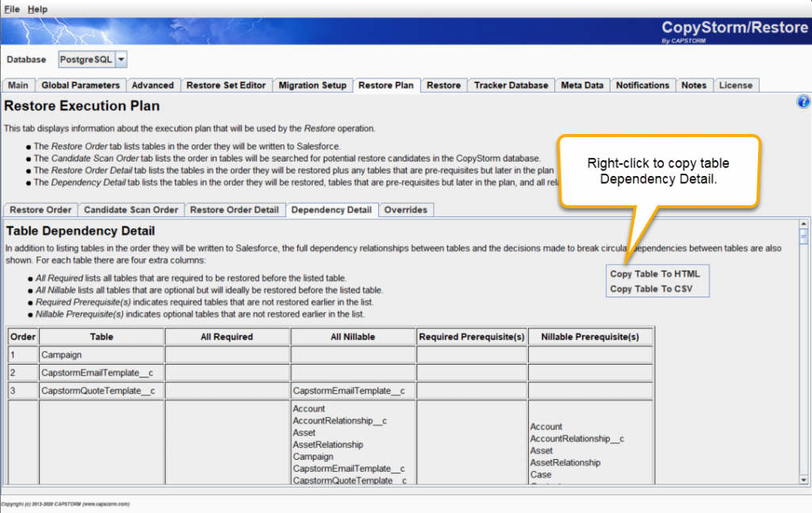Click CapstormEmailTemplate__c in row 3 All Nillable
Viewport: 812px width, 513px height.
point(353,390)
